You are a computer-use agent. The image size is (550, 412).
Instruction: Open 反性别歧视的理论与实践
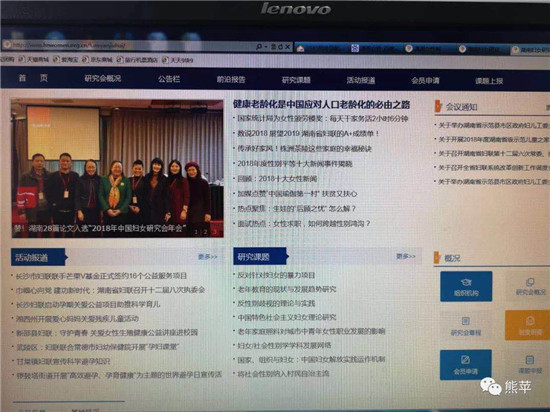[x=276, y=303]
